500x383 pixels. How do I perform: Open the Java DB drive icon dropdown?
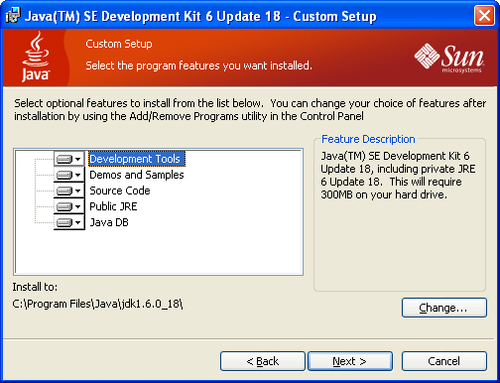pyautogui.click(x=69, y=222)
